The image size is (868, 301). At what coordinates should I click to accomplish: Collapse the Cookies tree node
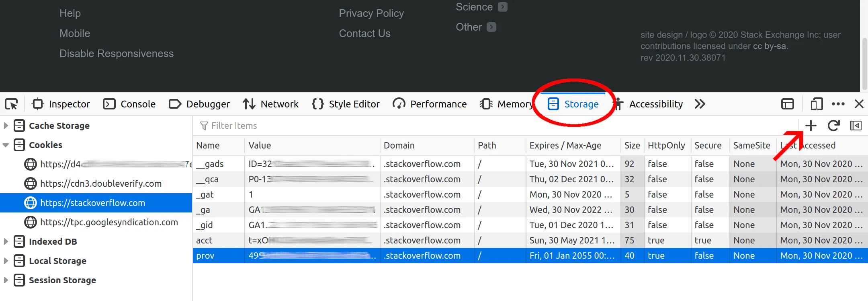coord(6,145)
